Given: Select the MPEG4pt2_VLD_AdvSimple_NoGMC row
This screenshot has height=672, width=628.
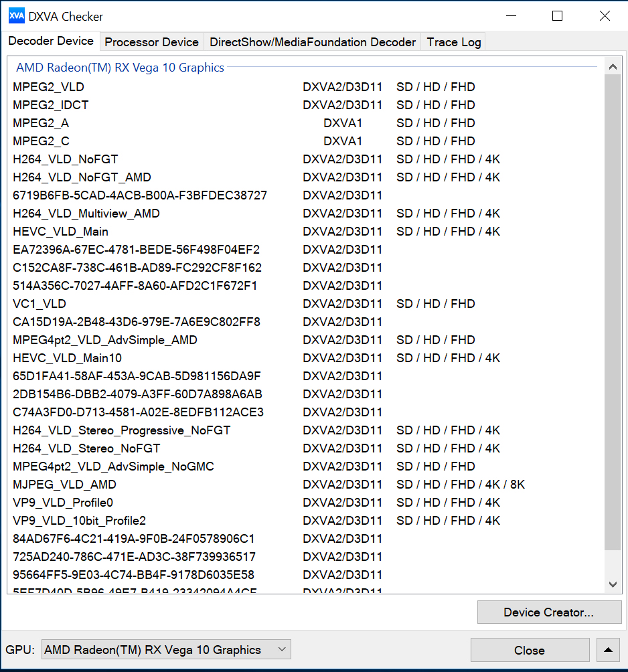Looking at the screenshot, I should [305, 467].
